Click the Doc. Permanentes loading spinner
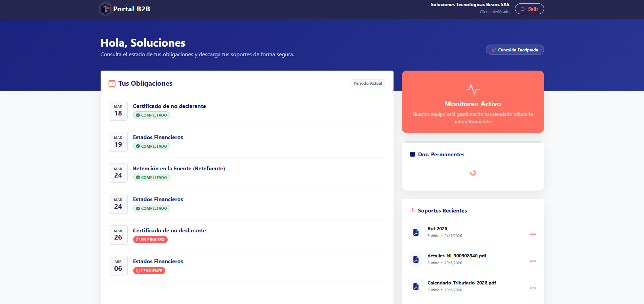The image size is (644, 304). point(473,173)
